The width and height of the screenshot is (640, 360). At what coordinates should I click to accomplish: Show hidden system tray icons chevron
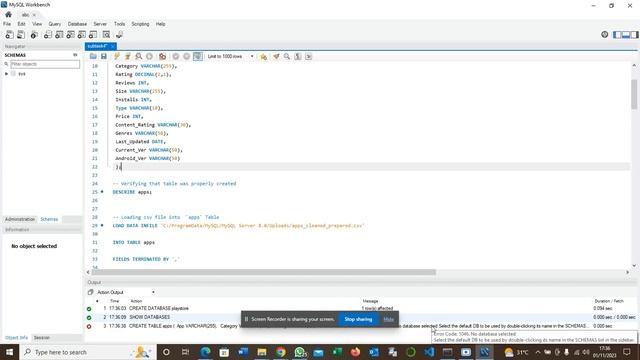click(x=538, y=352)
